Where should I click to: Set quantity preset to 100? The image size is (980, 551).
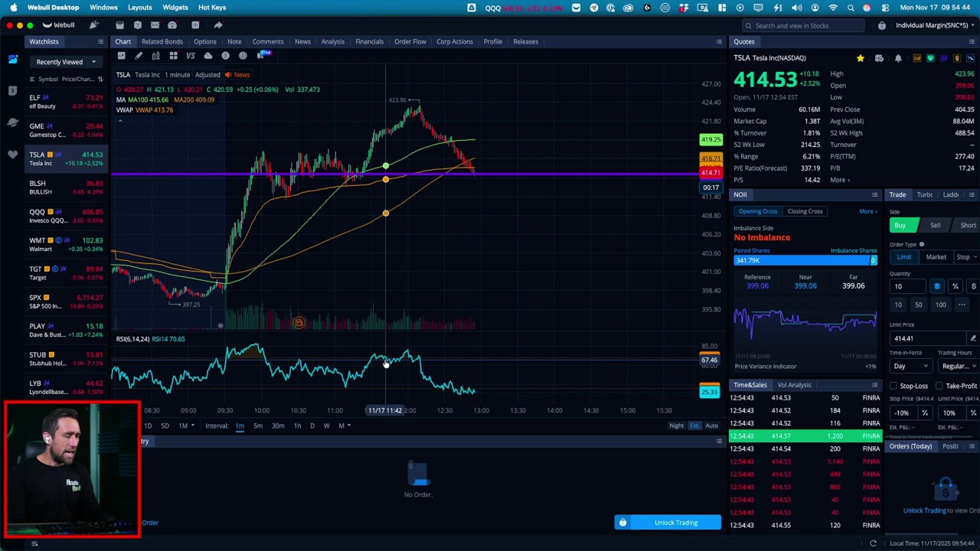(x=940, y=305)
